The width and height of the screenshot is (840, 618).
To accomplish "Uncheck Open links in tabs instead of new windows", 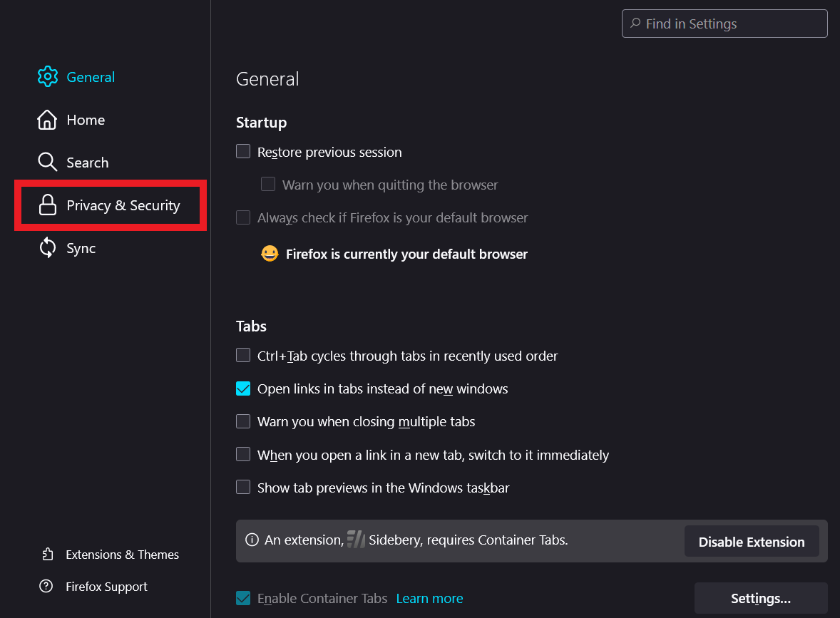I will click(244, 388).
